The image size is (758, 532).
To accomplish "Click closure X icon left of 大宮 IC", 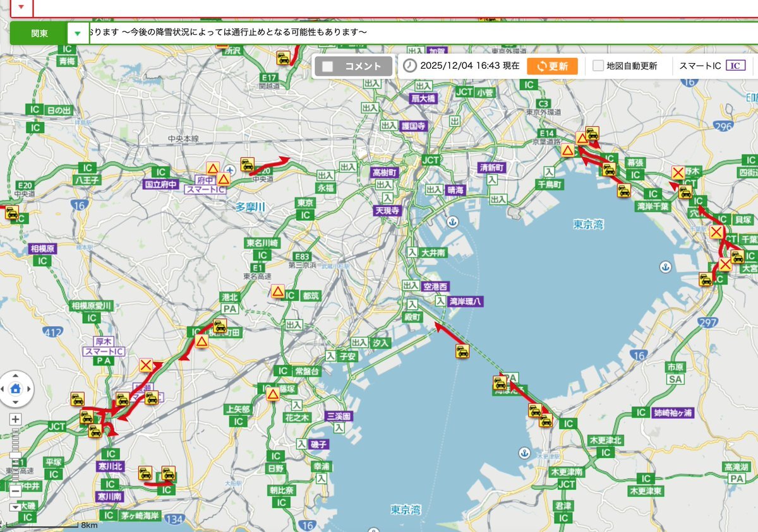I will click(x=725, y=265).
